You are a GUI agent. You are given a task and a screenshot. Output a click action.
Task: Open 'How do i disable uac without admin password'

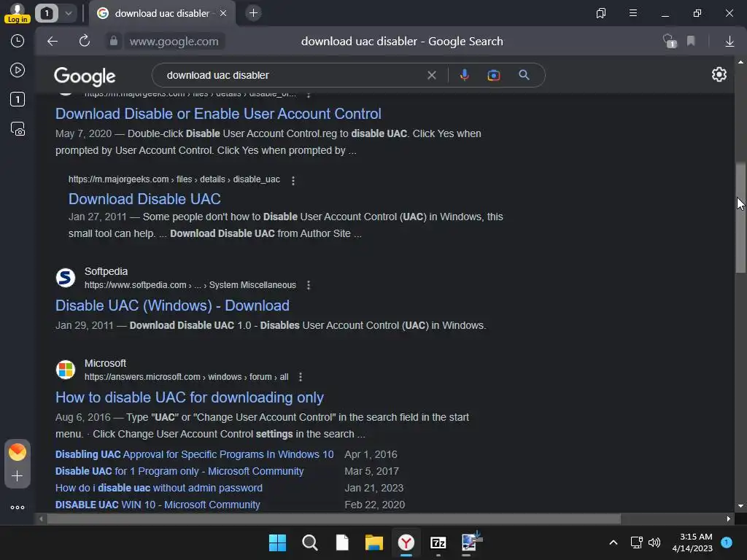(158, 488)
